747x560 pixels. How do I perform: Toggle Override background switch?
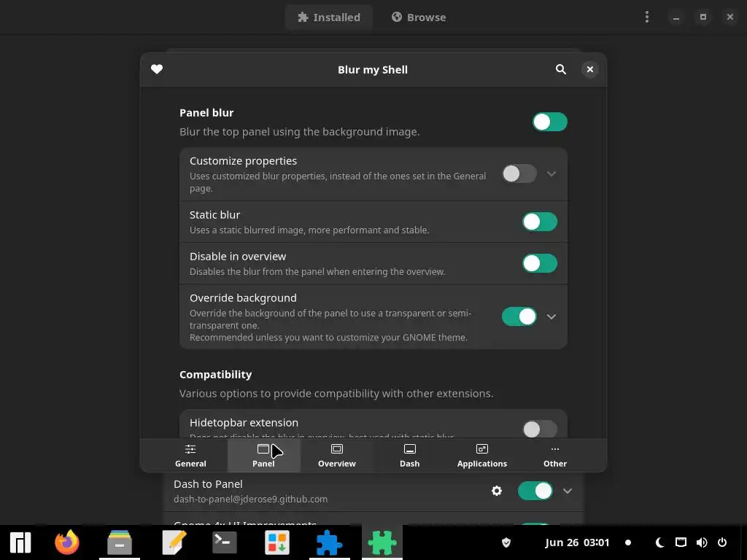pyautogui.click(x=519, y=316)
